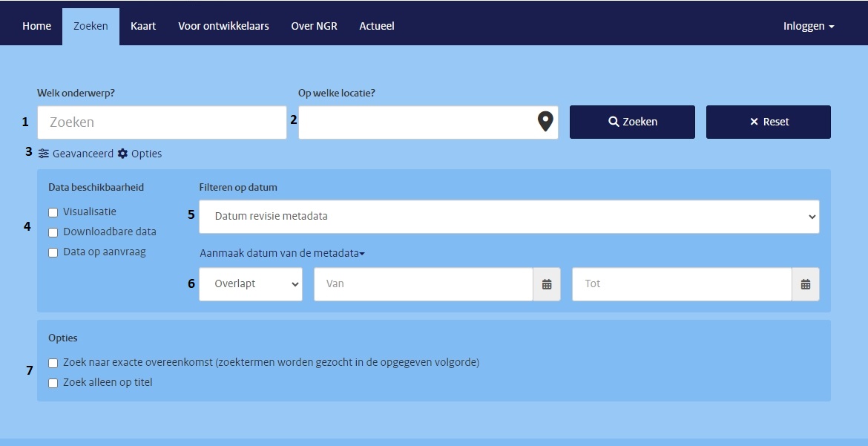Viewport: 868px width, 446px height.
Task: Tick the Data op aanvraag checkbox
Action: (x=53, y=252)
